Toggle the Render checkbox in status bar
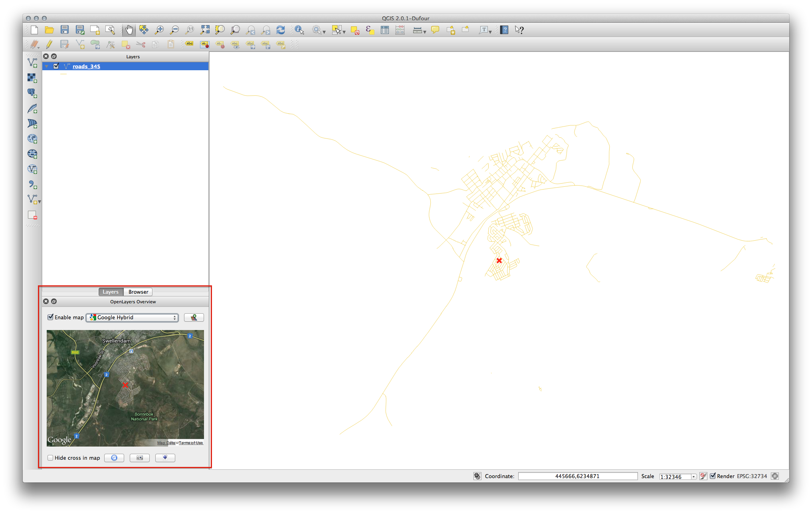 pyautogui.click(x=713, y=476)
